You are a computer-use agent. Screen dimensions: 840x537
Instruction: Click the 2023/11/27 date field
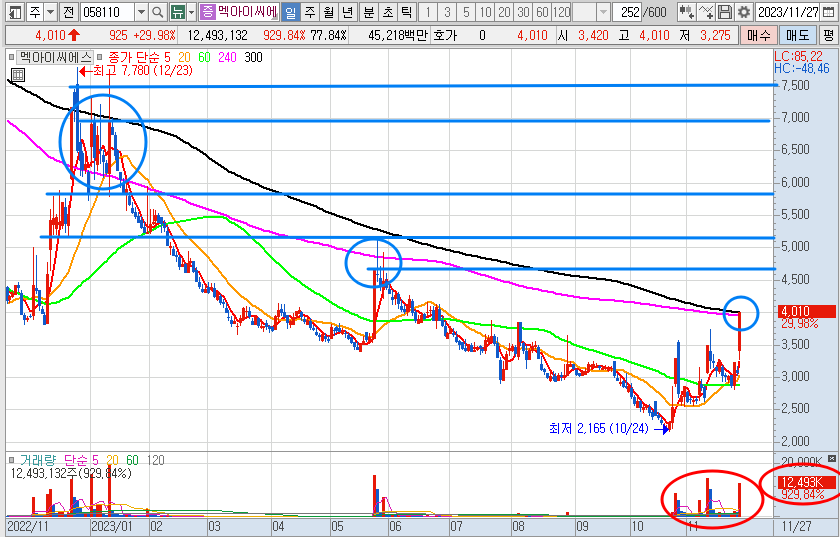788,11
